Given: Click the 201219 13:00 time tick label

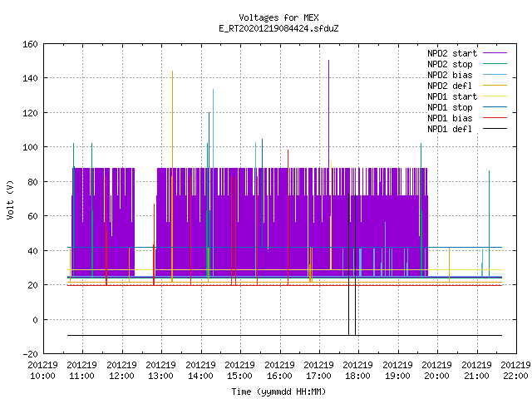Looking at the screenshot, I should click(x=160, y=370).
